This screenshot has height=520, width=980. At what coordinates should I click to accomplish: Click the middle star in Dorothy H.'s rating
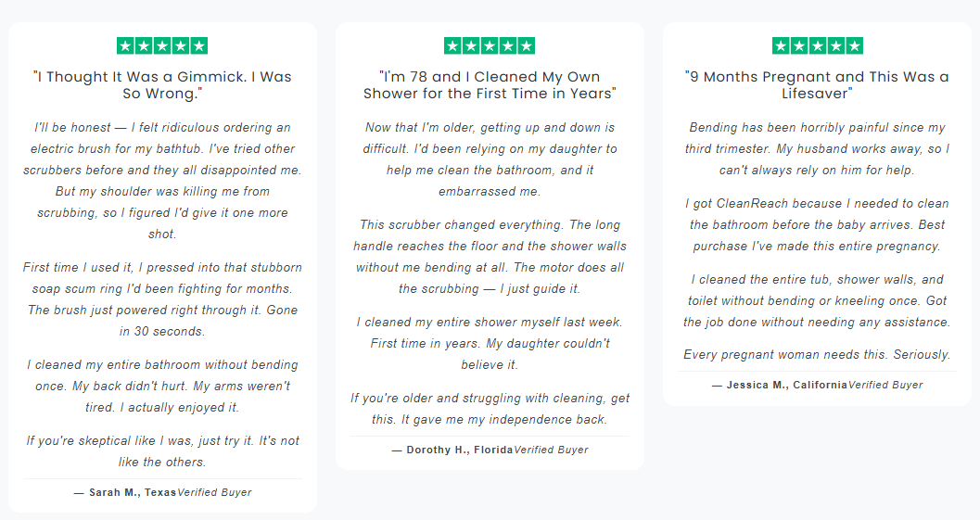pos(490,45)
